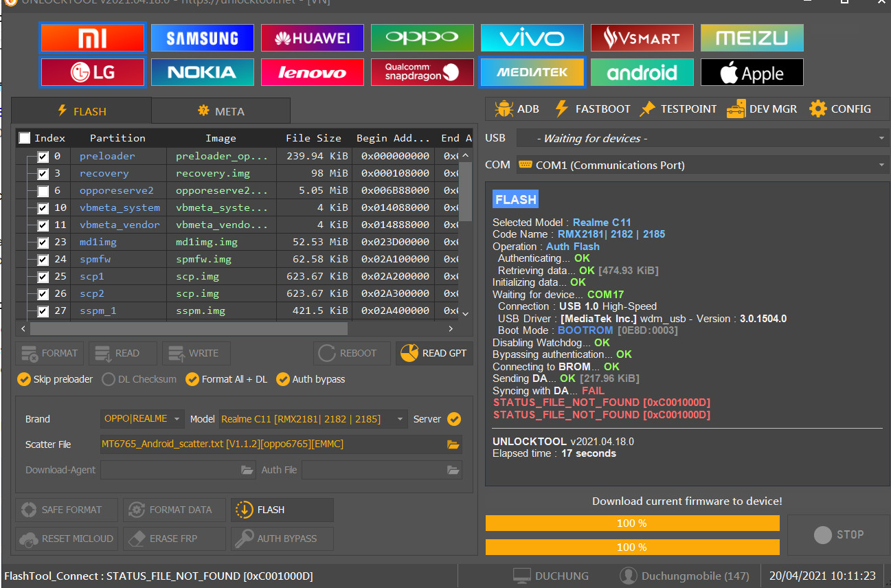Screen dimensions: 891x588
Task: Open the ADB tool
Action: click(x=517, y=109)
